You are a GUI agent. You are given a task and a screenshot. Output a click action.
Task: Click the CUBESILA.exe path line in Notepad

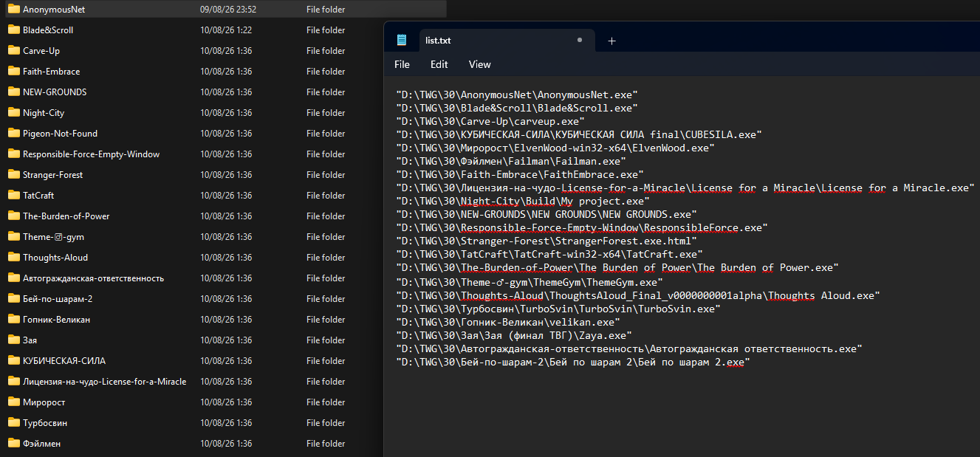pos(578,134)
